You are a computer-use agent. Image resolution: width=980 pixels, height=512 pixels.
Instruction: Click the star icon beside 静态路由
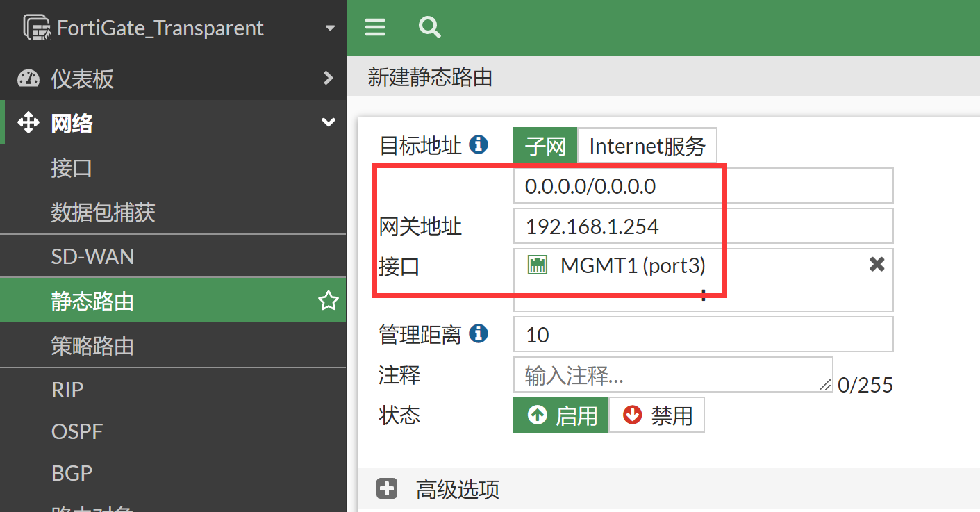coord(328,301)
